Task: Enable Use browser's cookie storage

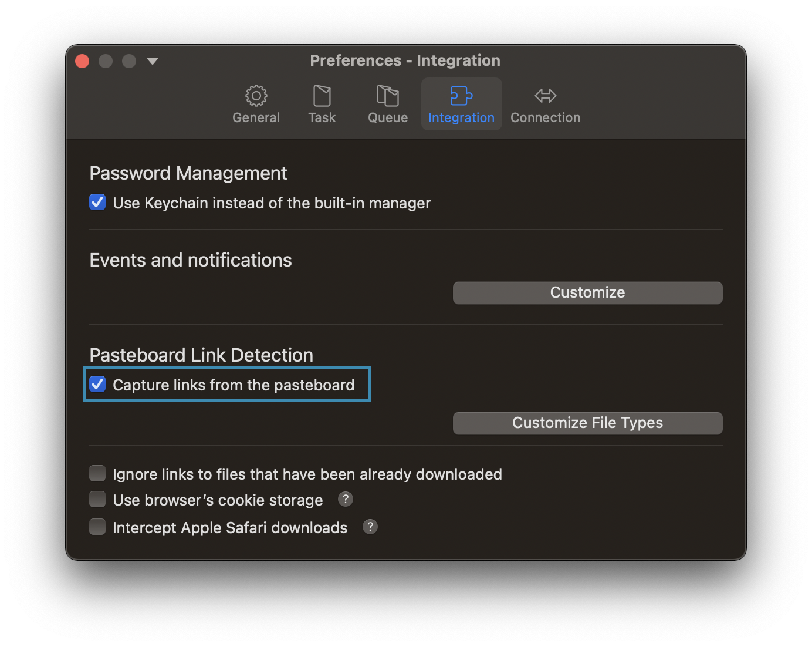Action: [x=97, y=499]
